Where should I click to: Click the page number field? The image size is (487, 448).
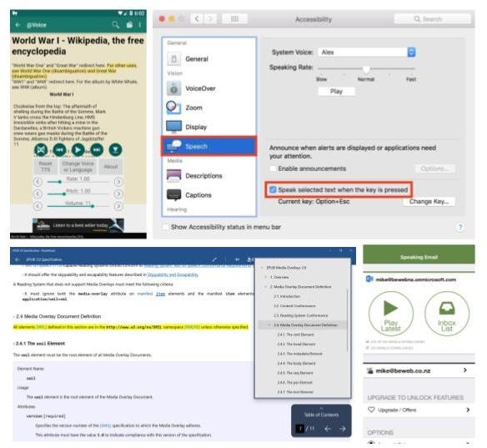point(300,429)
